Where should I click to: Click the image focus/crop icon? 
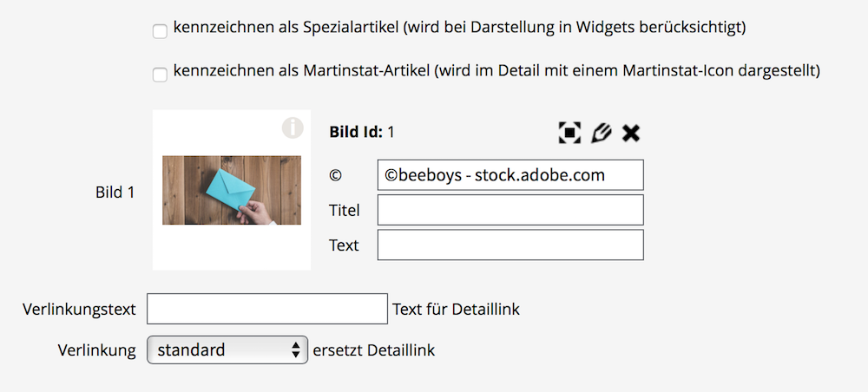tap(569, 133)
